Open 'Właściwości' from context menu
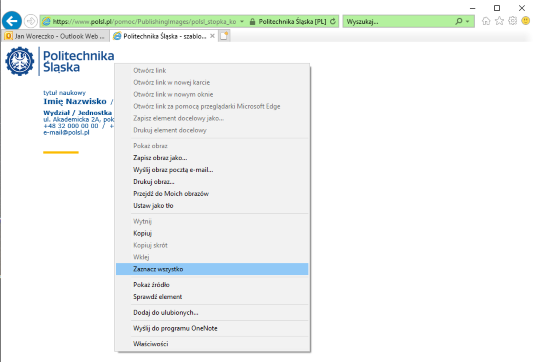Viewport: 535px width, 362px height. [x=212, y=344]
